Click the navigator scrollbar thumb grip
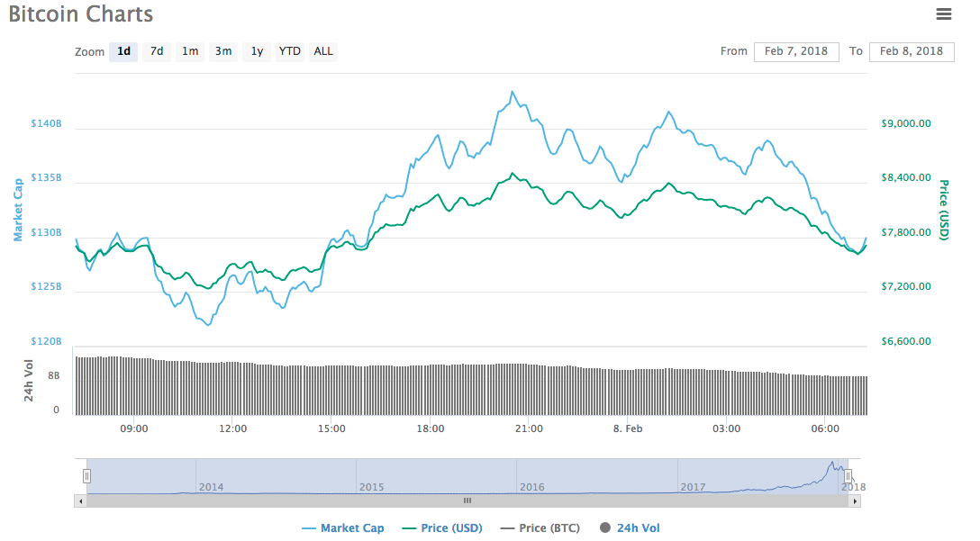Image resolution: width=980 pixels, height=541 pixels. pyautogui.click(x=467, y=501)
